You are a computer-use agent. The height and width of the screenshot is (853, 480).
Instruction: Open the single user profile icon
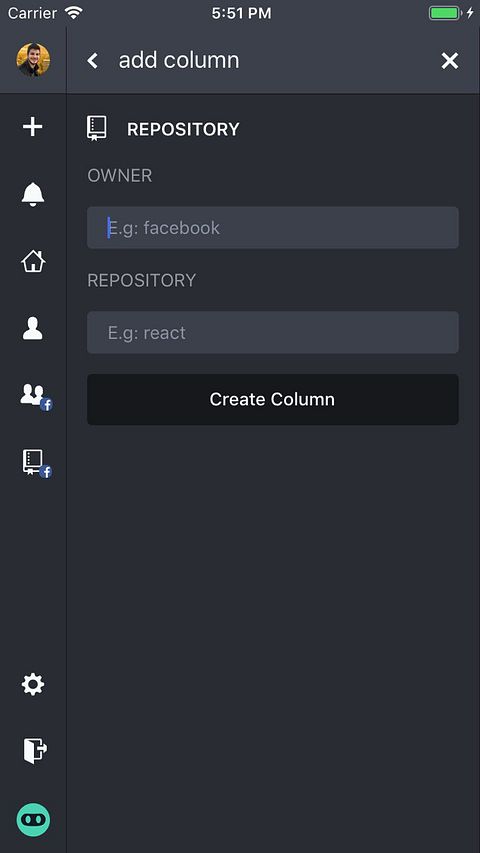tap(33, 329)
